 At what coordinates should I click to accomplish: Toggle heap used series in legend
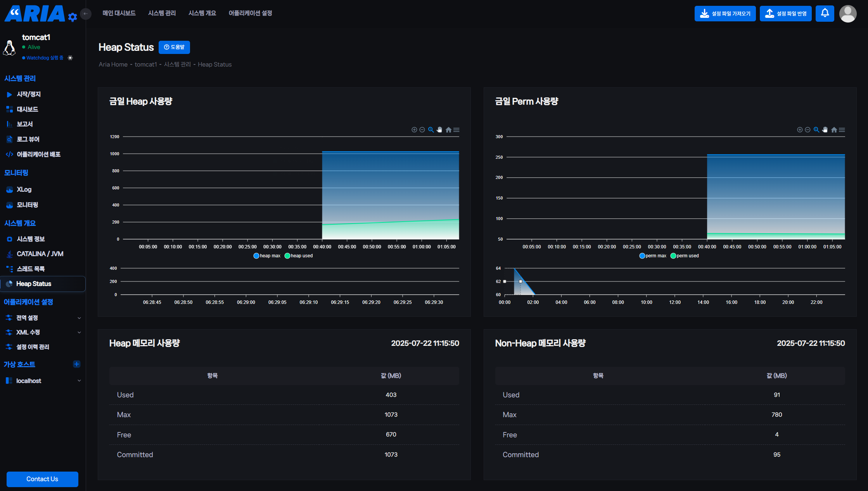coord(299,256)
